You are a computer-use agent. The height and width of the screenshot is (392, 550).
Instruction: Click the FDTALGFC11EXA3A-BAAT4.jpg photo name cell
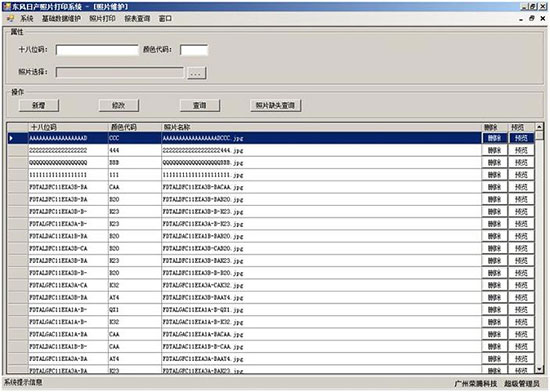point(322,359)
